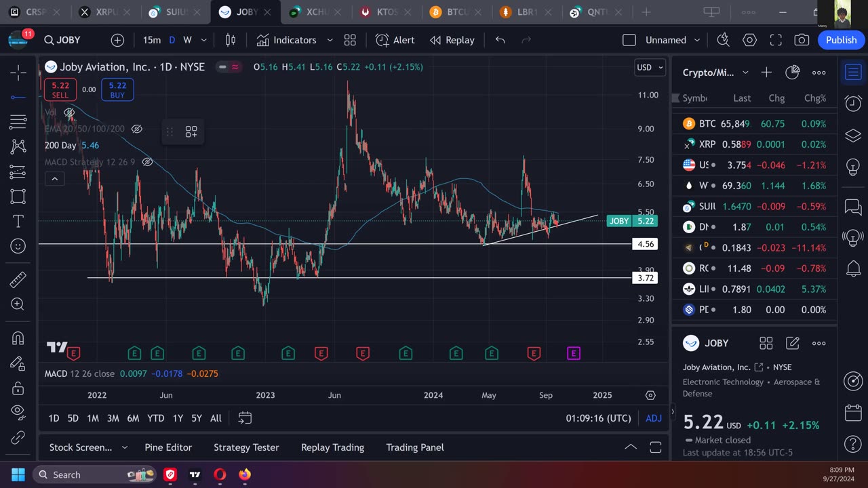Open the patterns drawing tool
The height and width of the screenshot is (488, 868).
pos(18,146)
